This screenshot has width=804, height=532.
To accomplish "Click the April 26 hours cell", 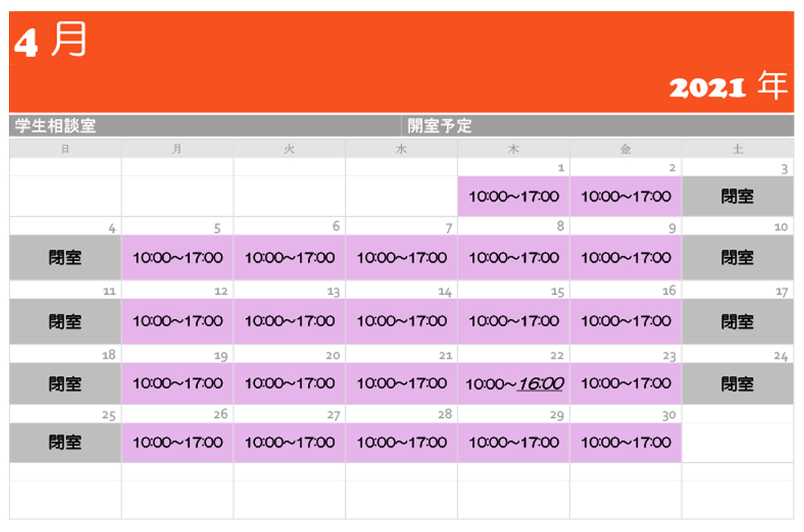I will [x=178, y=442].
